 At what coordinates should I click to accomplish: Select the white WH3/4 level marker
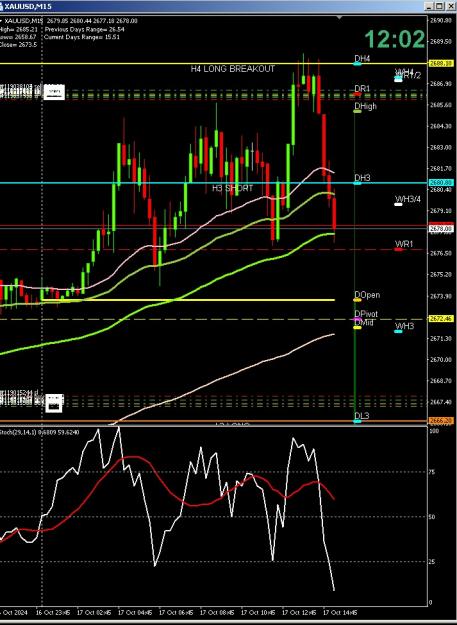[x=398, y=204]
